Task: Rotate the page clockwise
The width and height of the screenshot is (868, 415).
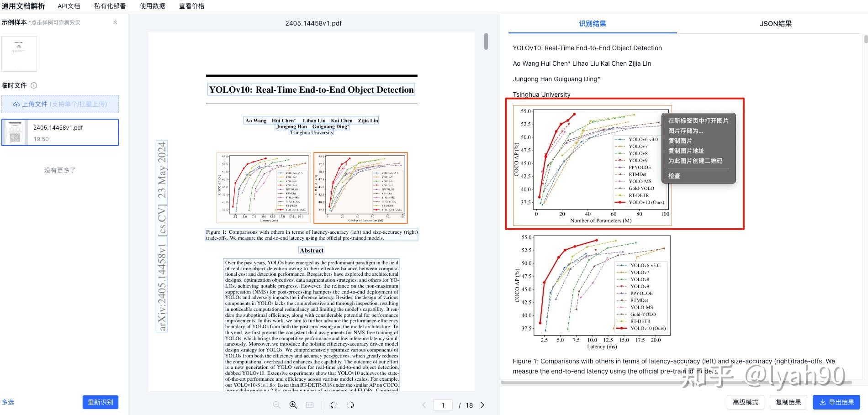Action: pyautogui.click(x=350, y=405)
